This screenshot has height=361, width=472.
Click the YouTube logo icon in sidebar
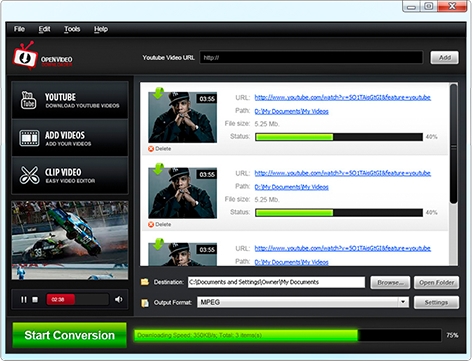[x=29, y=100]
